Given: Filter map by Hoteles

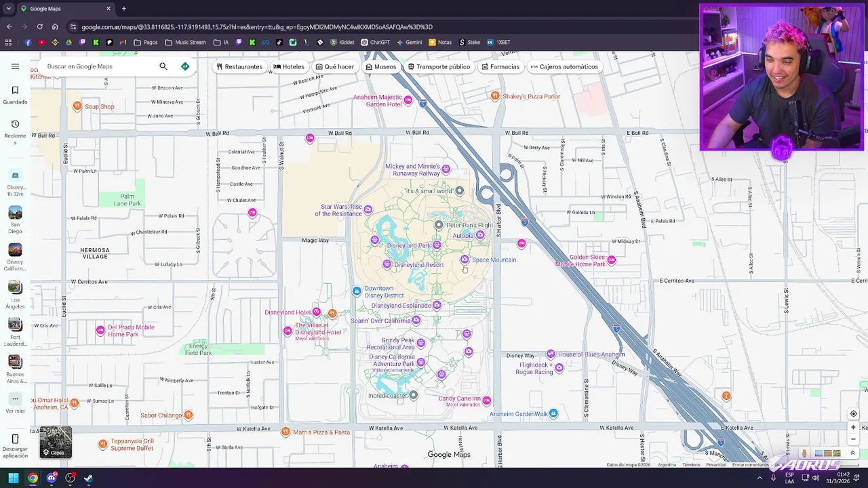Looking at the screenshot, I should (289, 66).
